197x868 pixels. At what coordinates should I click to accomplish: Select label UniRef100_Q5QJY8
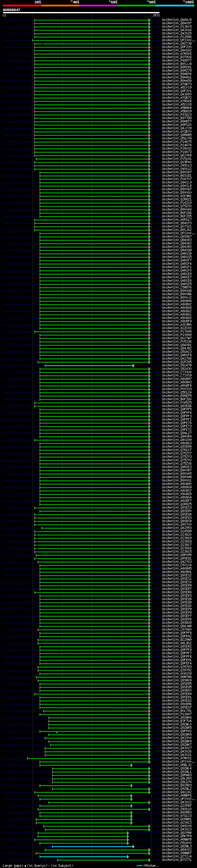(x=177, y=139)
